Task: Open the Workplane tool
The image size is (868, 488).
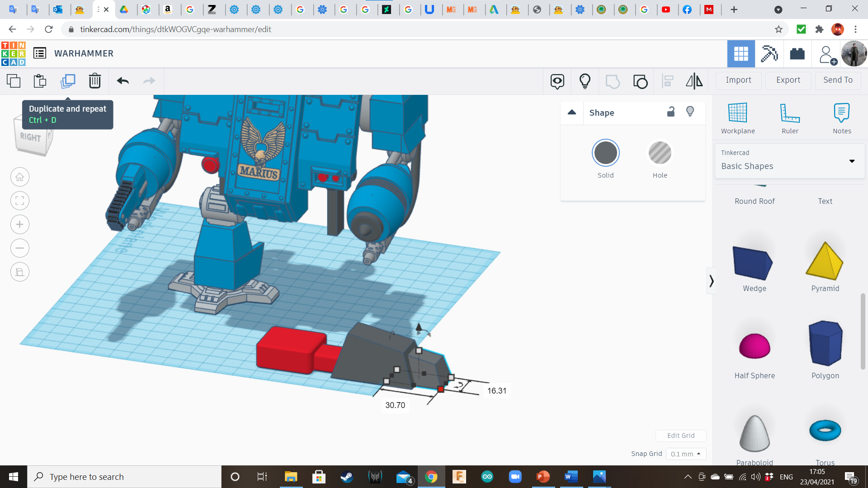Action: [738, 118]
